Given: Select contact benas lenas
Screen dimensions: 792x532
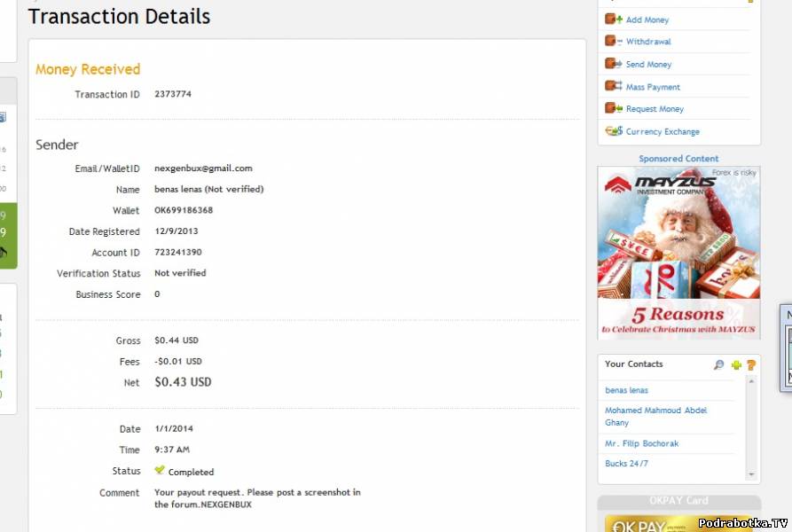Looking at the screenshot, I should coord(626,390).
